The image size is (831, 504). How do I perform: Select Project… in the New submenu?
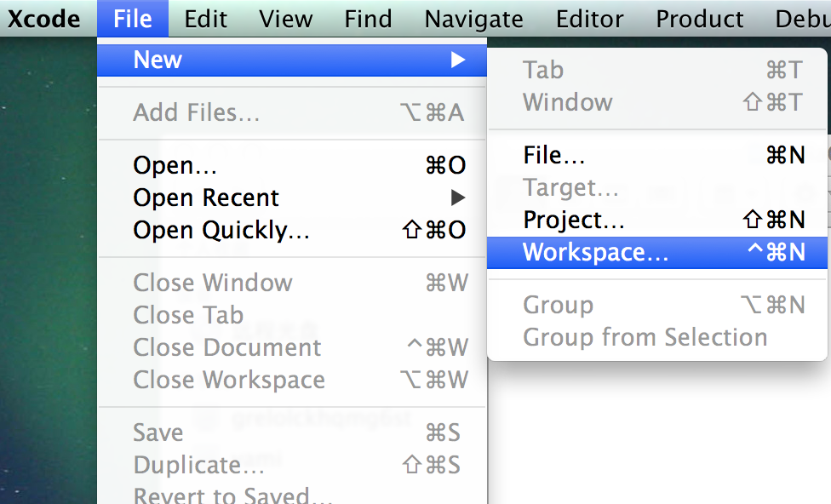[657, 220]
